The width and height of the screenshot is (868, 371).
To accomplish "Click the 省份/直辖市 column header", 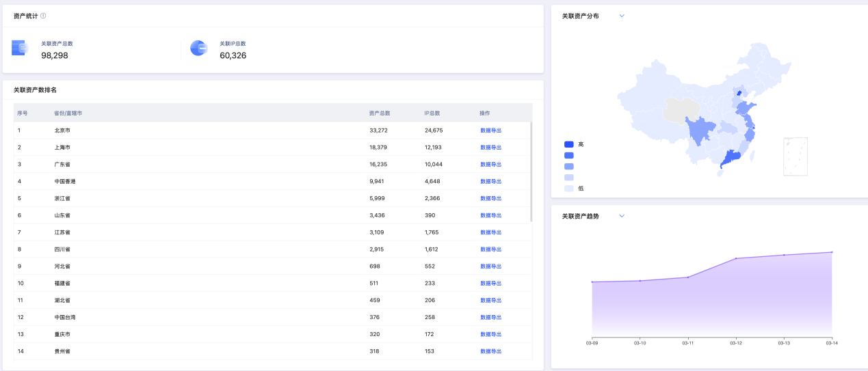I will tap(68, 113).
